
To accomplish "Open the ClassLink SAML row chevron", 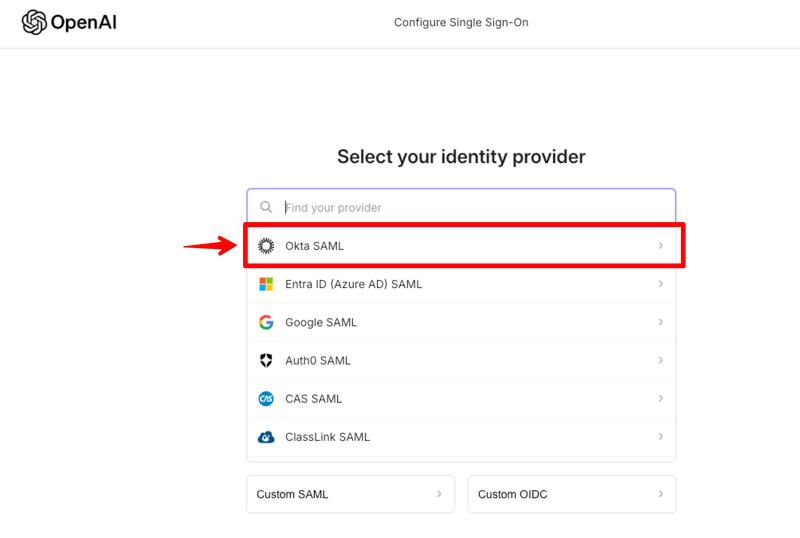I will [x=660, y=437].
